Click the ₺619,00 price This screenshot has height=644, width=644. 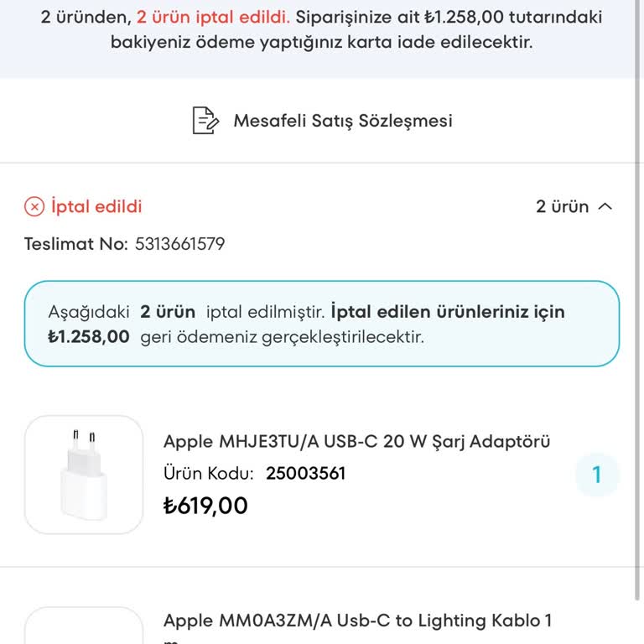[205, 506]
